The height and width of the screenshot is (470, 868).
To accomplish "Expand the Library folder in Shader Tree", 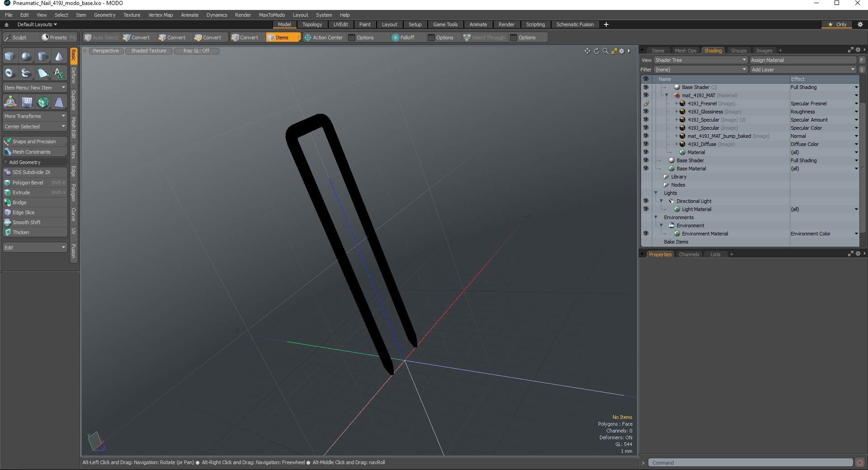I will pyautogui.click(x=666, y=177).
